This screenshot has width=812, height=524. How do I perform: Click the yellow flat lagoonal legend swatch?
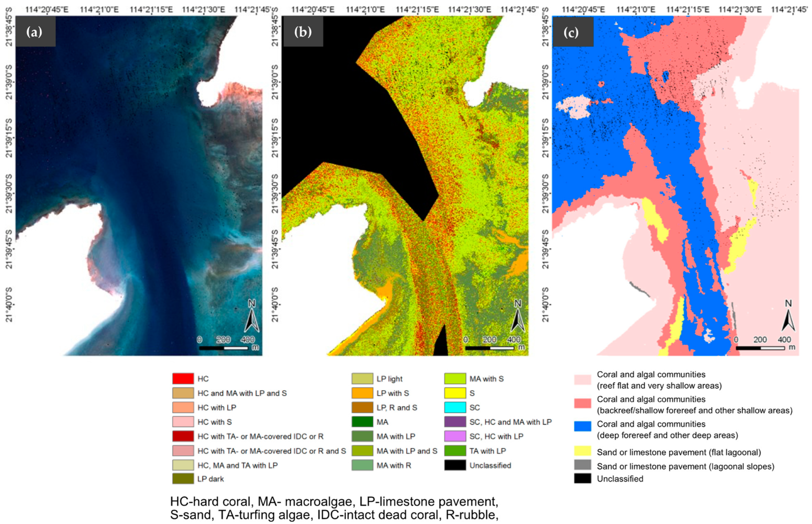582,451
